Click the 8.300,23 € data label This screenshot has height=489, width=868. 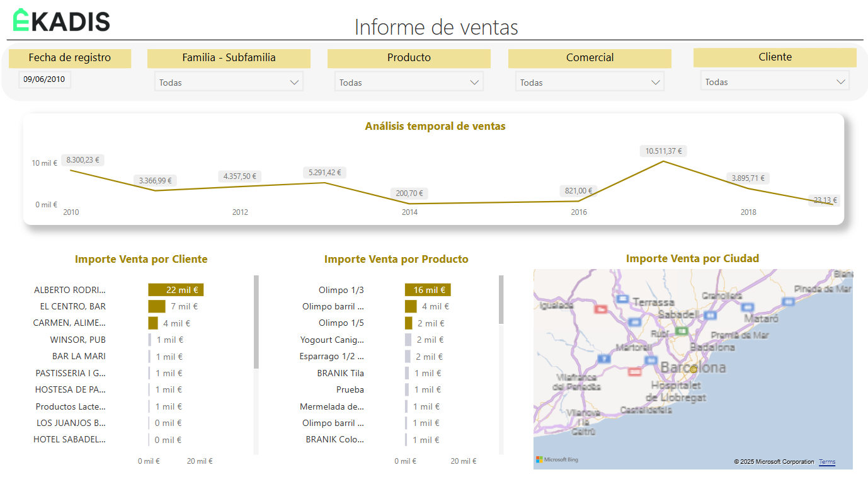pos(83,160)
